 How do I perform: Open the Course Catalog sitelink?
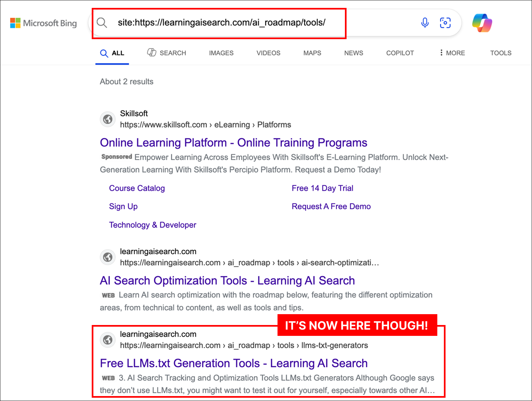(x=137, y=188)
